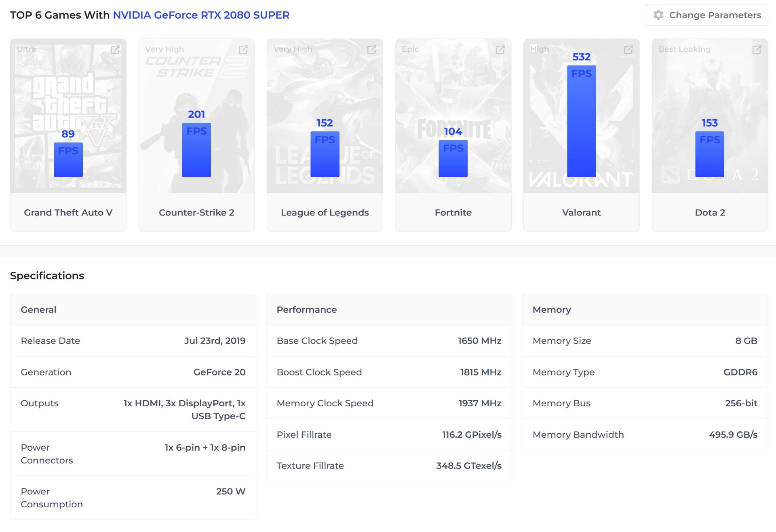
Task: Click the Ultra preset label on GTA V card
Action: (x=26, y=49)
